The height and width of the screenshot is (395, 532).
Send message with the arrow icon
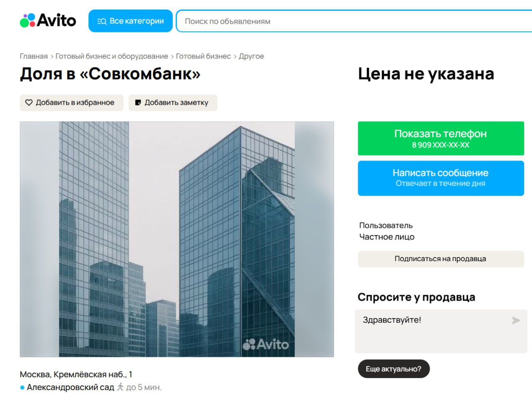516,320
